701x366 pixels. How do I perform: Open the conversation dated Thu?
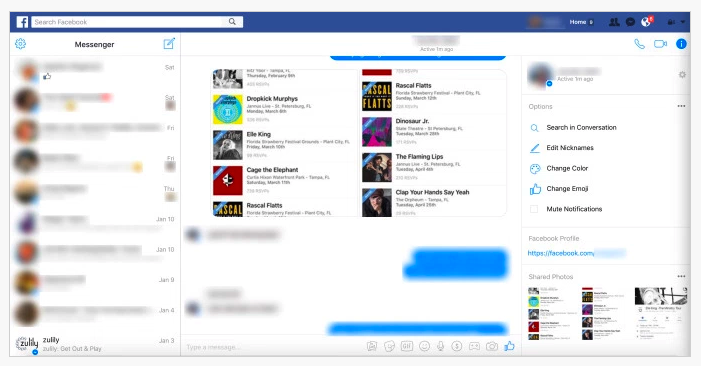pyautogui.click(x=95, y=192)
